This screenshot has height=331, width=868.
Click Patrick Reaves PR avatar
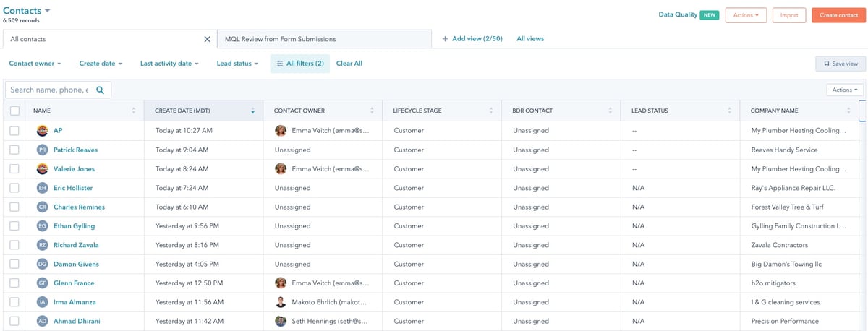pyautogui.click(x=42, y=150)
